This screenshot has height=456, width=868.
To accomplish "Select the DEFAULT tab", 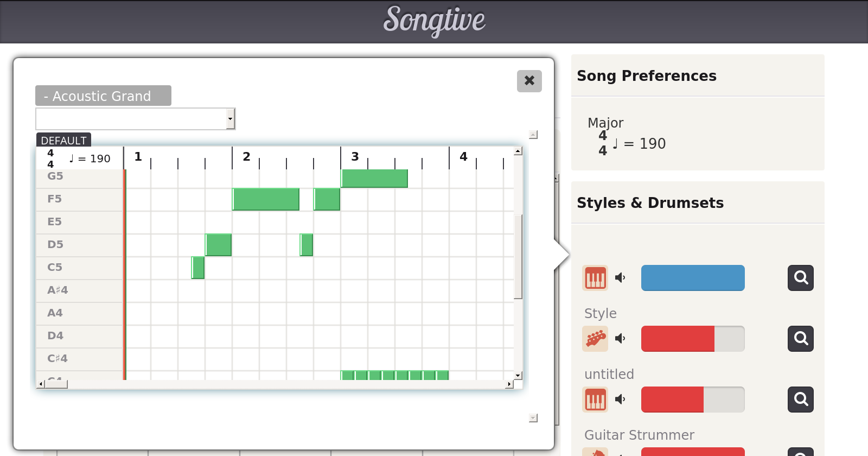I will click(63, 140).
